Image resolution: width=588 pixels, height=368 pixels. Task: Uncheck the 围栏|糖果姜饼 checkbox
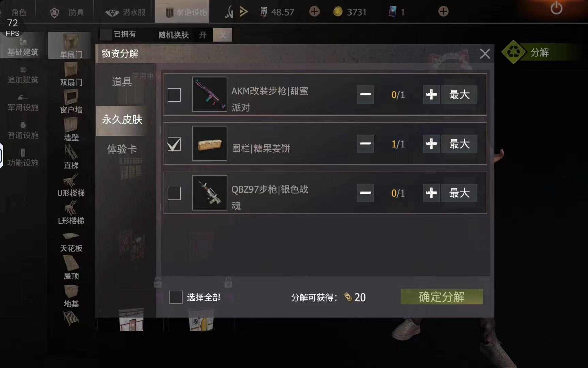click(x=174, y=144)
